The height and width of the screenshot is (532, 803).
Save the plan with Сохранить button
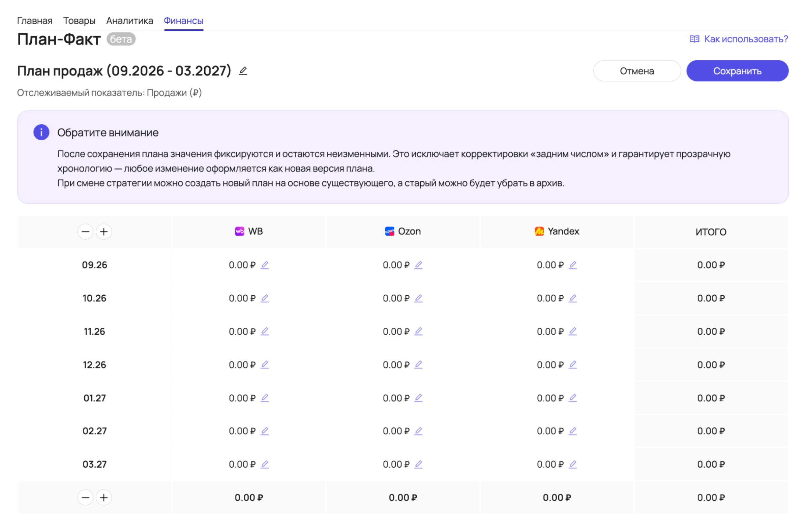tap(737, 70)
